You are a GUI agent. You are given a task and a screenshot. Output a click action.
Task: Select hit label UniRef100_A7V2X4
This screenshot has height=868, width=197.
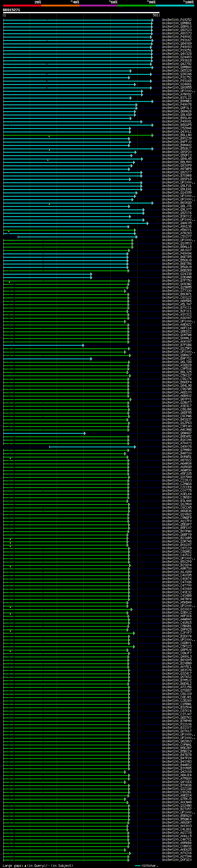tap(177, 853)
